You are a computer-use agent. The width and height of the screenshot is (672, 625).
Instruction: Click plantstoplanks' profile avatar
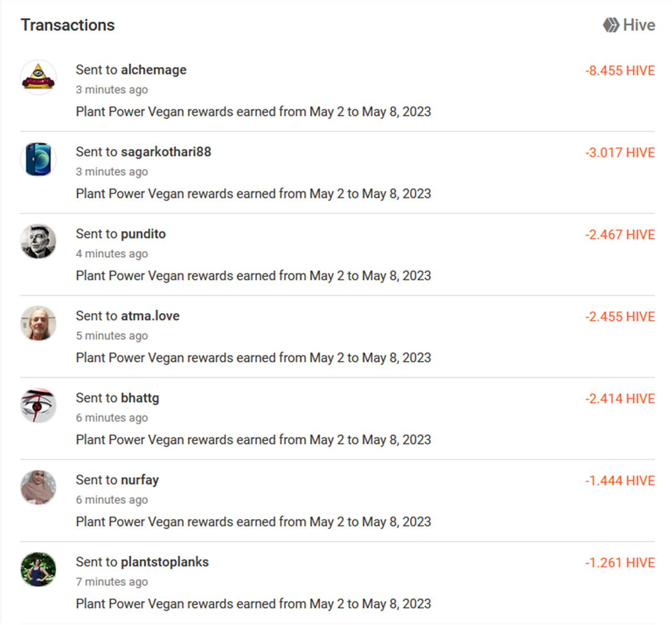[x=38, y=570]
